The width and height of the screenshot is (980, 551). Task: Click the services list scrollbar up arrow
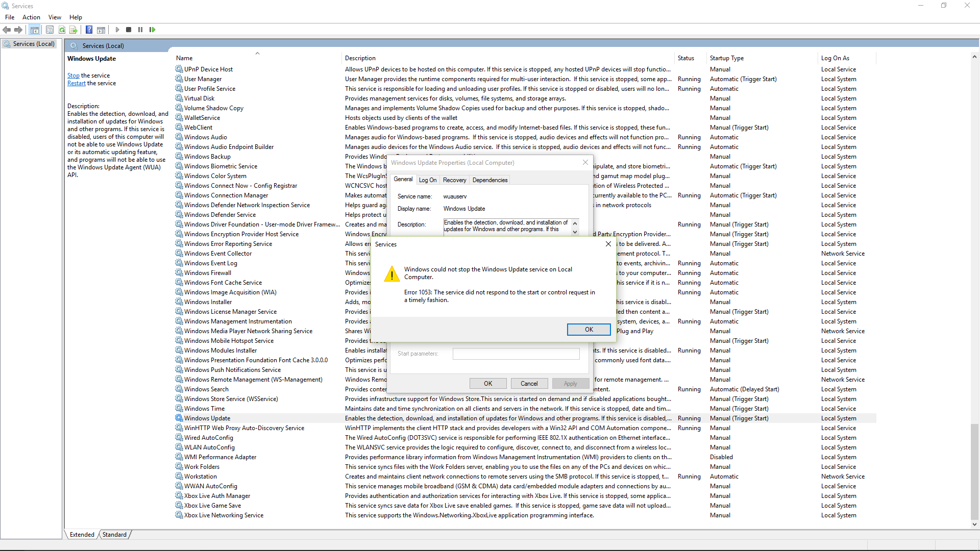pos(974,57)
